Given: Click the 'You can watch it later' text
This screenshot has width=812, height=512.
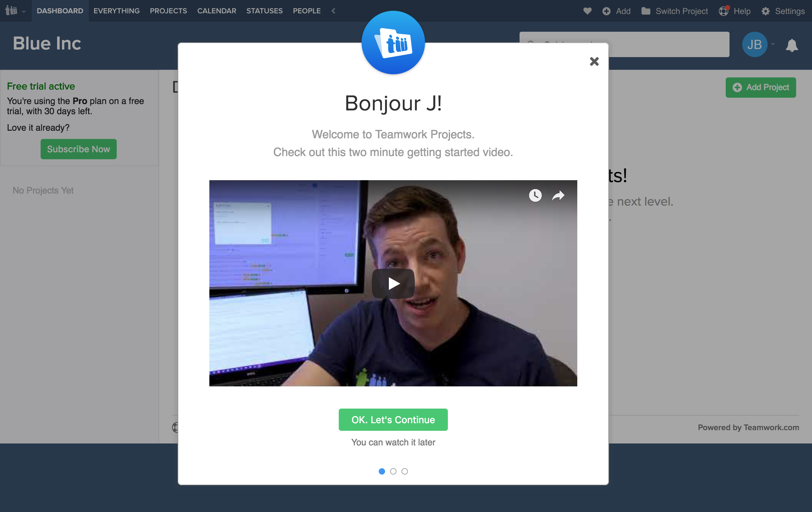Looking at the screenshot, I should [x=393, y=442].
